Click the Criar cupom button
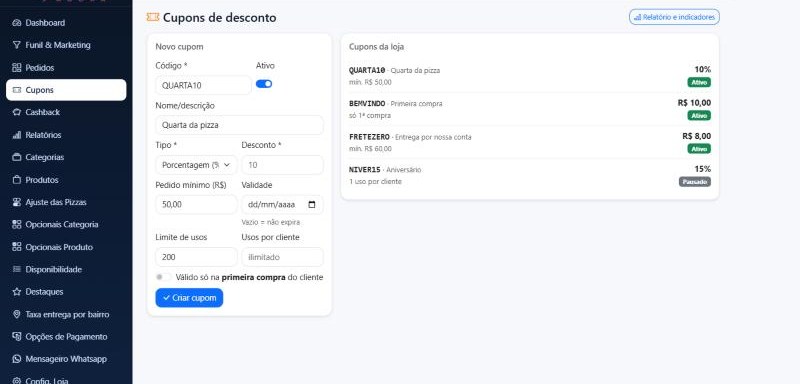The image size is (800, 384). pyautogui.click(x=189, y=298)
